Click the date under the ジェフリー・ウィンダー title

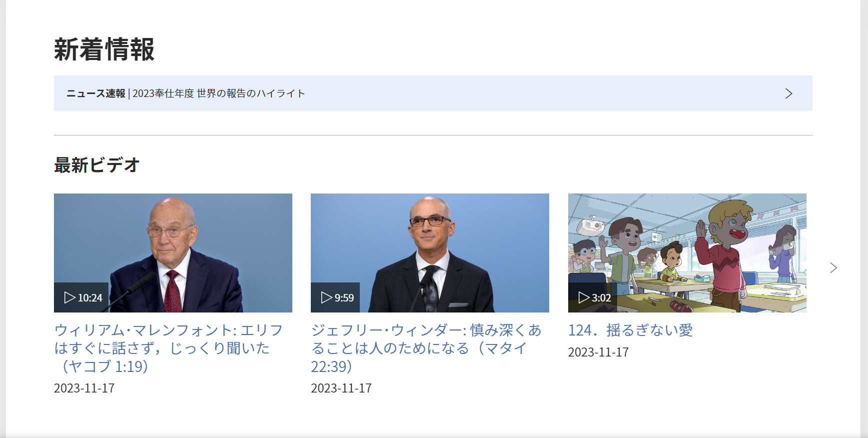click(341, 388)
